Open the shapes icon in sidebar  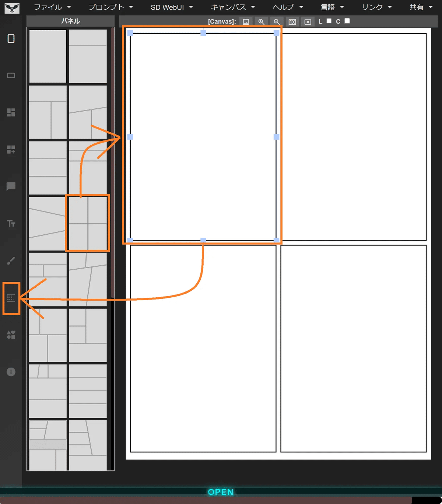pos(11,335)
